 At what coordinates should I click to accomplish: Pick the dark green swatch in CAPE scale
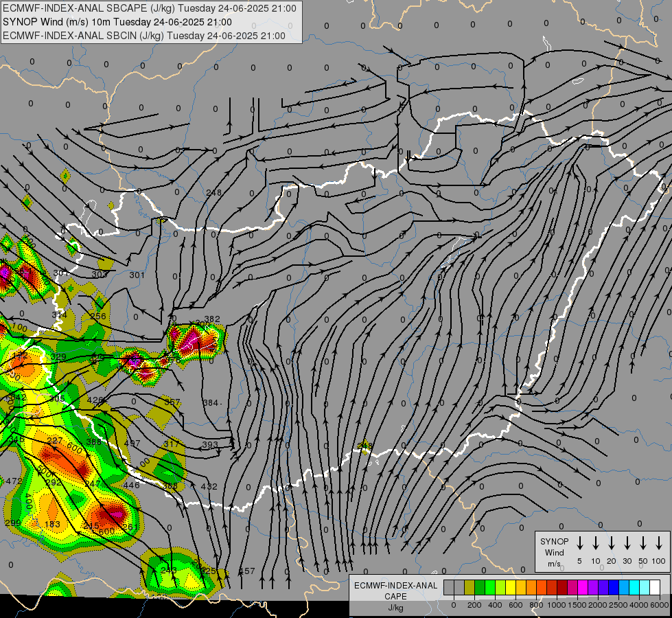coord(480,587)
